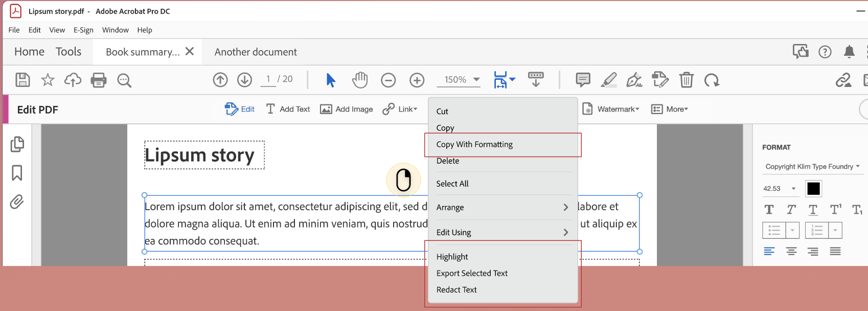
Task: Open the 150% zoom level dropdown
Action: [476, 79]
